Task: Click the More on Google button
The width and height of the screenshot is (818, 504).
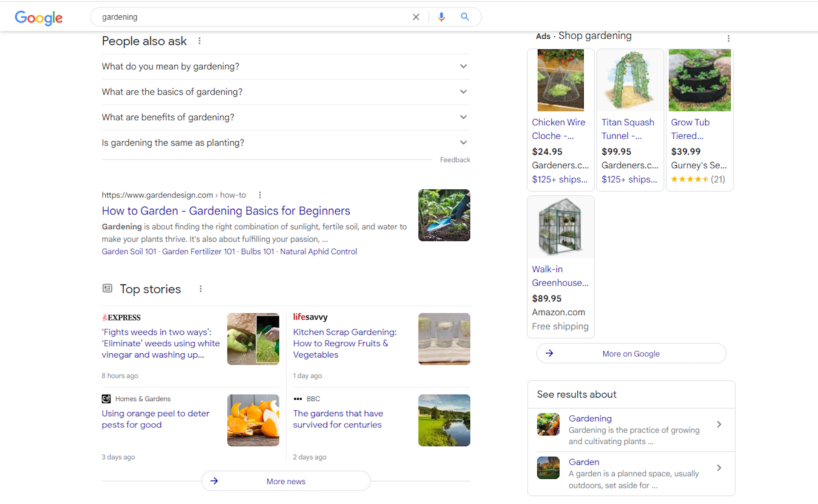Action: pos(631,353)
